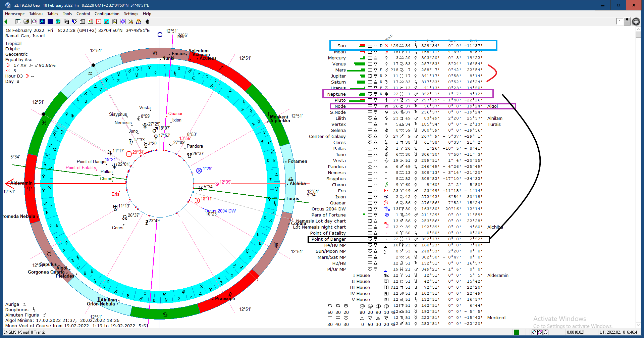Open the help book question mark icon
Viewport: 644px width, 338px height.
click(x=139, y=21)
